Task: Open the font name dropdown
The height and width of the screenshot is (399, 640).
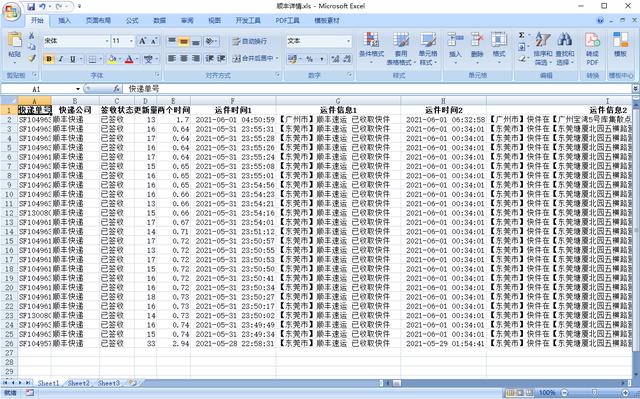Action: pos(107,41)
